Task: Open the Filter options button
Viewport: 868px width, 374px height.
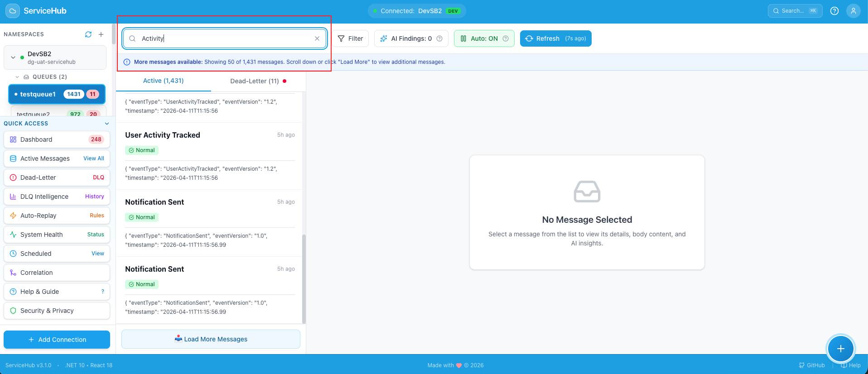Action: pos(350,38)
